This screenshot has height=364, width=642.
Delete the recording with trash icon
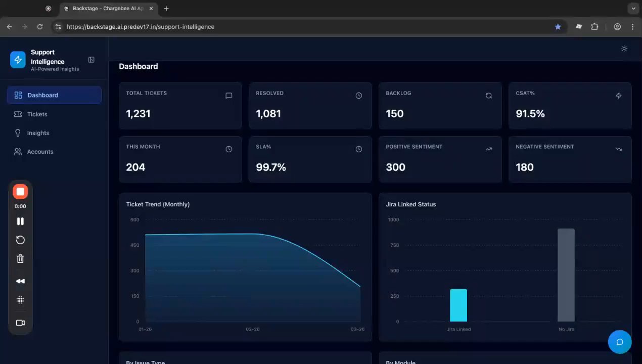click(x=20, y=259)
